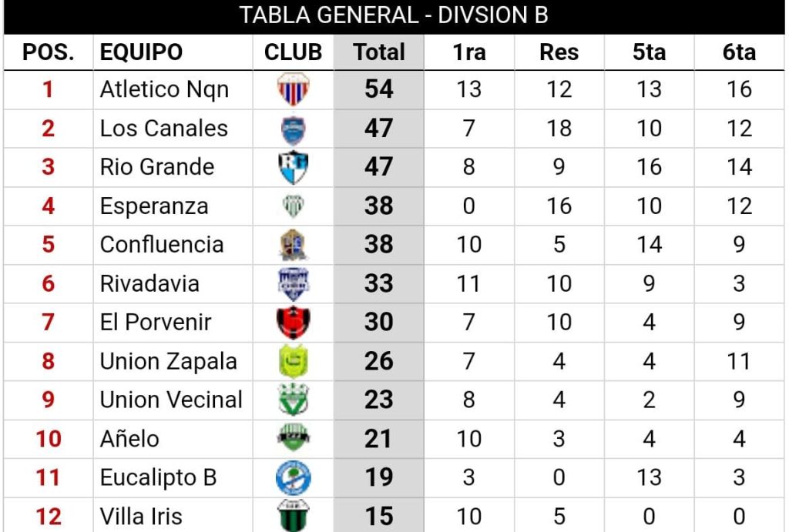Click the 6ta column header
Image resolution: width=789 pixels, height=532 pixels.
click(739, 52)
